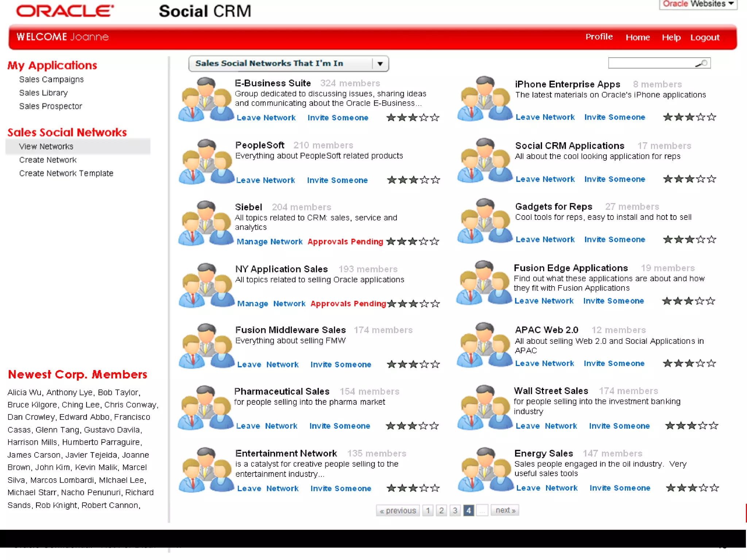Leave the E-Business Suite network

266,118
